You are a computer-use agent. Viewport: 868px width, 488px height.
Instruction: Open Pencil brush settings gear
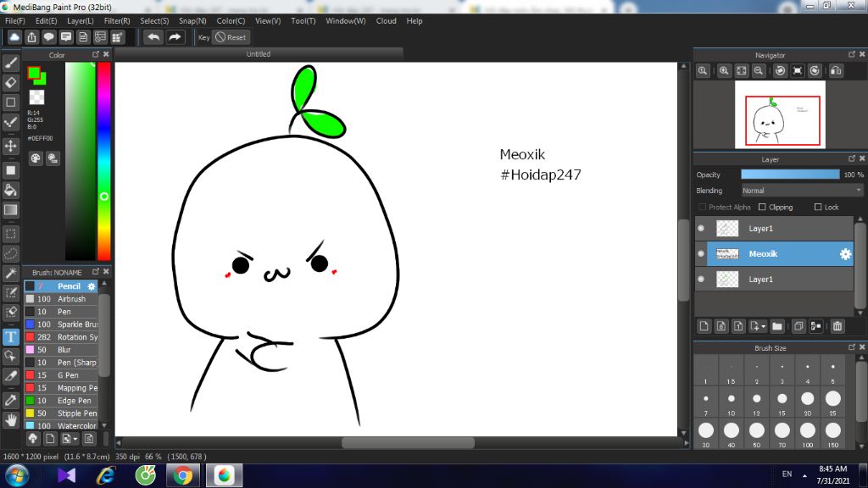click(x=92, y=286)
